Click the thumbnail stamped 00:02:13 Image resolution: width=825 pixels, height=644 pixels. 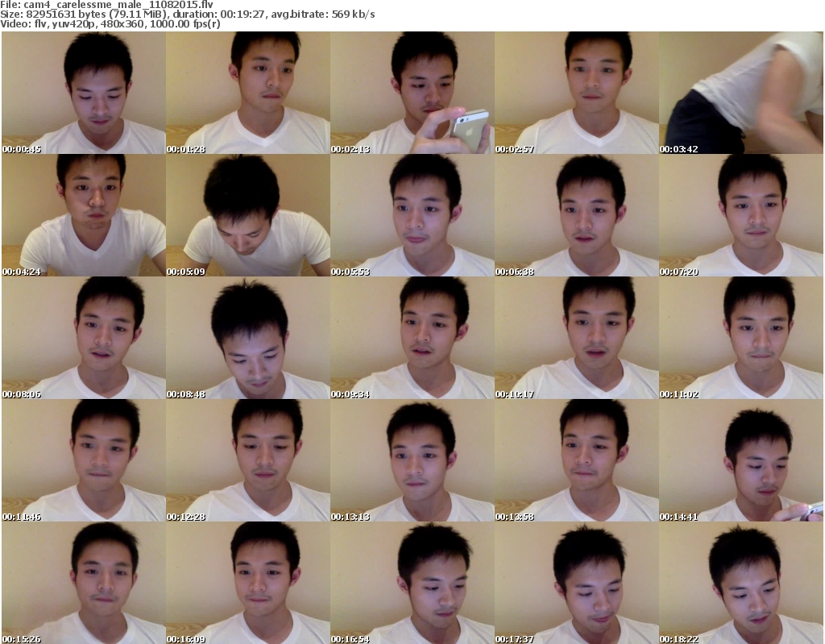point(412,93)
